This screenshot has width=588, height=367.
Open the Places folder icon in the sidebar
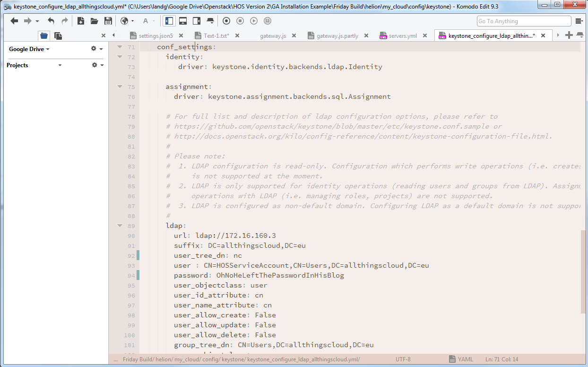coord(44,35)
